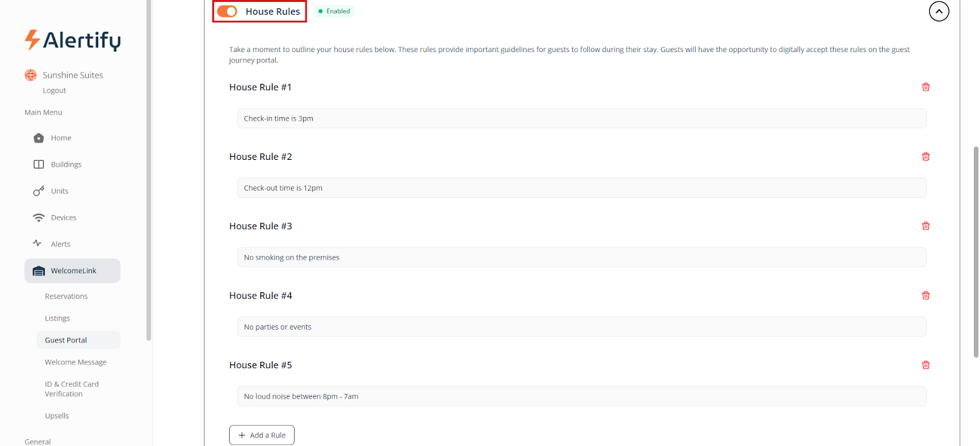
Task: Open Buildings in the main menu
Action: click(66, 164)
